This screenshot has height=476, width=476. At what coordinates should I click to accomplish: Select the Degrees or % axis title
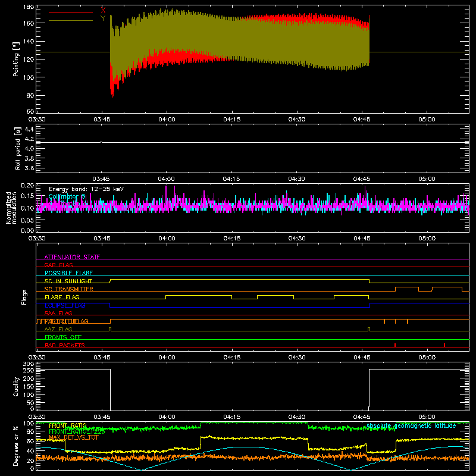click(x=16, y=446)
